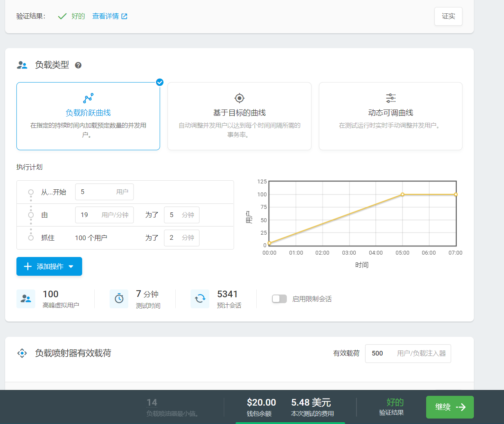This screenshot has height=424, width=504.
Task: Click the chart start point at 00:00
Action: [270, 243]
